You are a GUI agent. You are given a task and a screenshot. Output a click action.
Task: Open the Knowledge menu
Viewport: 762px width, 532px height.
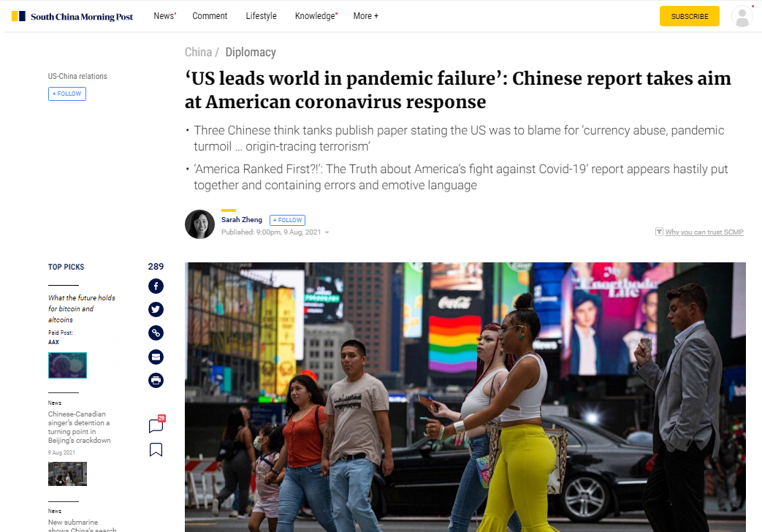point(316,16)
